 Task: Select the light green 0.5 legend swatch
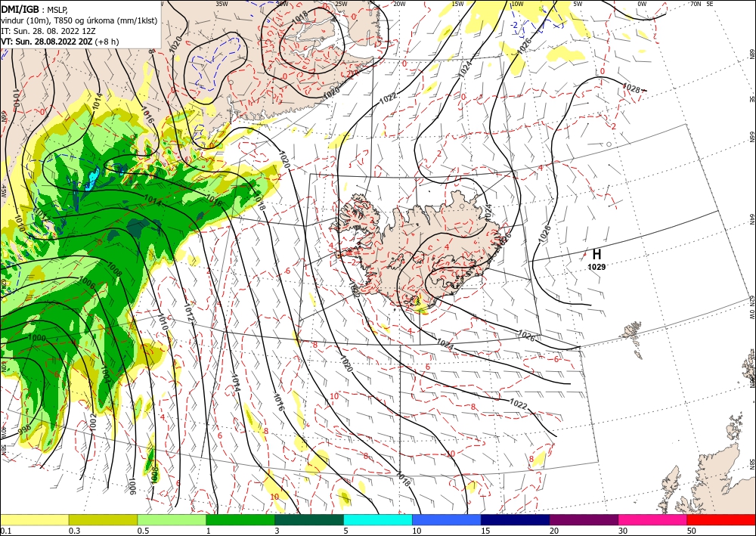pos(172,519)
